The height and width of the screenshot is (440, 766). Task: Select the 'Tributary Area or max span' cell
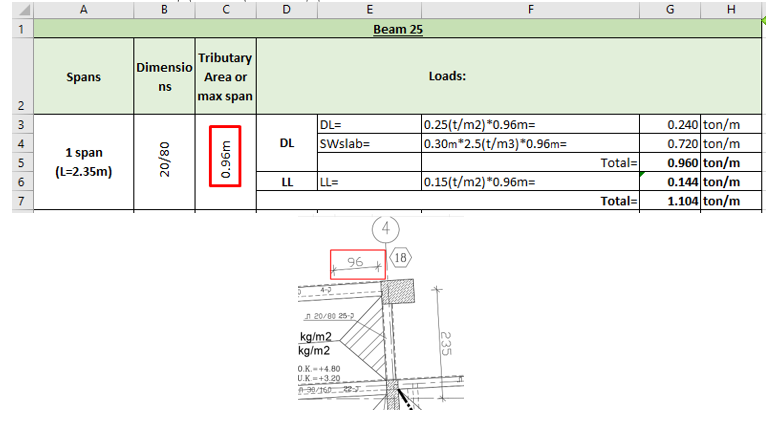pyautogui.click(x=225, y=76)
